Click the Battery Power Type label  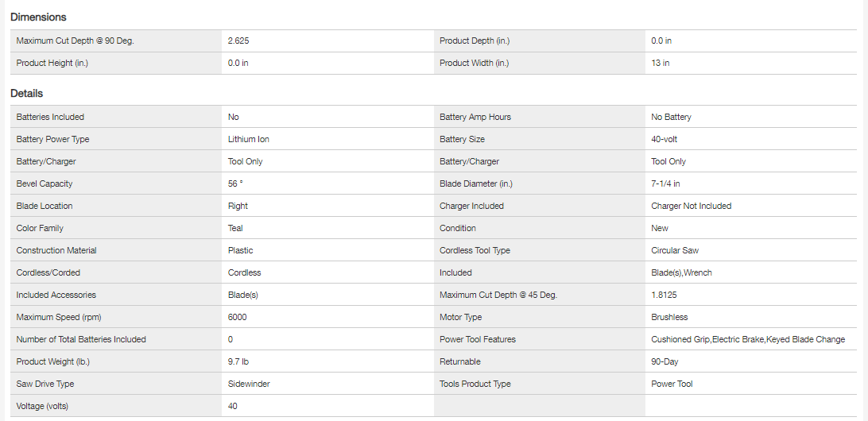52,139
